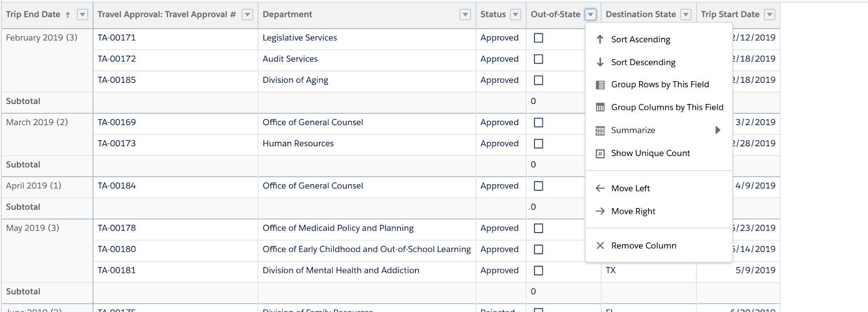868x312 pixels.
Task: Click the Group Columns by This Field icon
Action: (x=600, y=107)
